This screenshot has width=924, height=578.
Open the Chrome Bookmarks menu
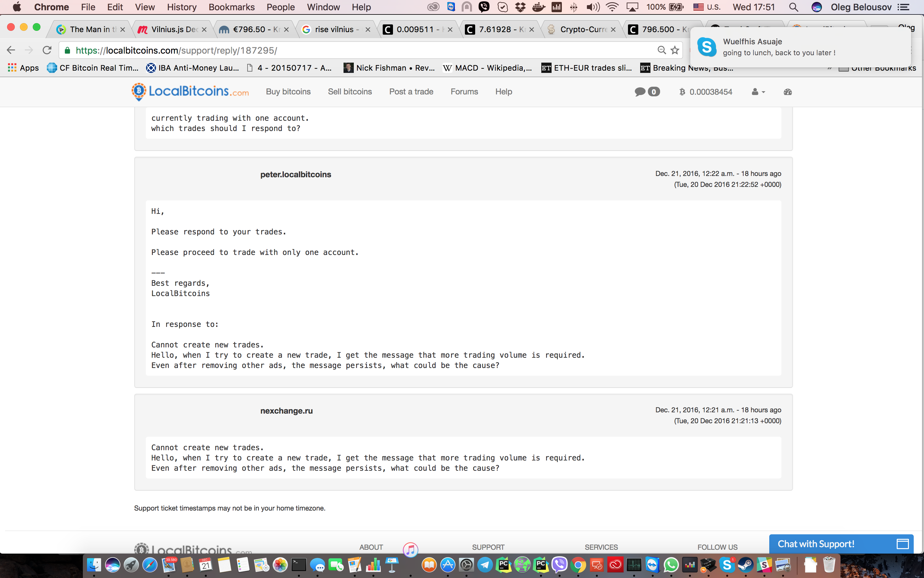[231, 7]
